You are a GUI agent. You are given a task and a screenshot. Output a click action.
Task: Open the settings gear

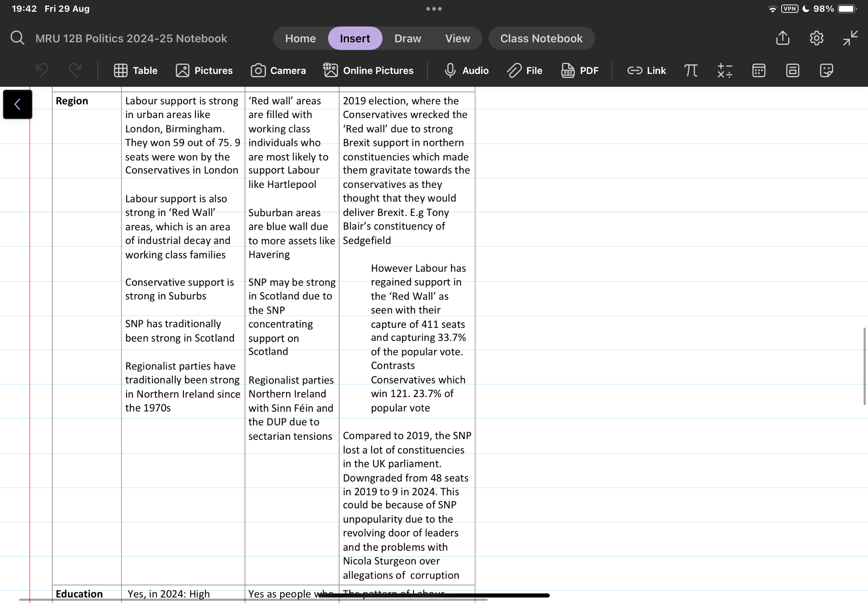pos(816,38)
